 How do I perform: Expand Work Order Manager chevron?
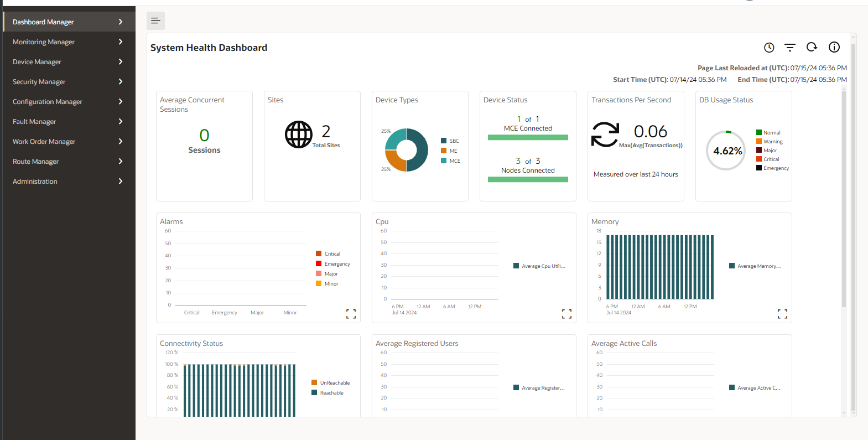pyautogui.click(x=121, y=141)
